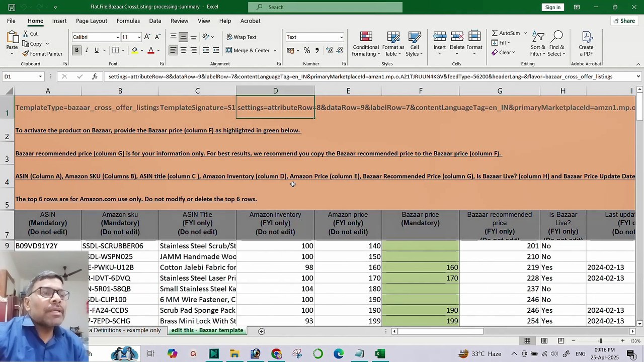644x362 pixels.
Task: Open the Text number format dropdown
Action: (x=341, y=37)
